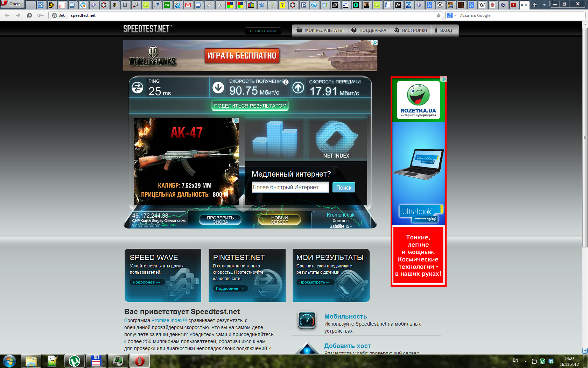Bookmark page with the star icon
The width and height of the screenshot is (588, 368).
coord(439,15)
